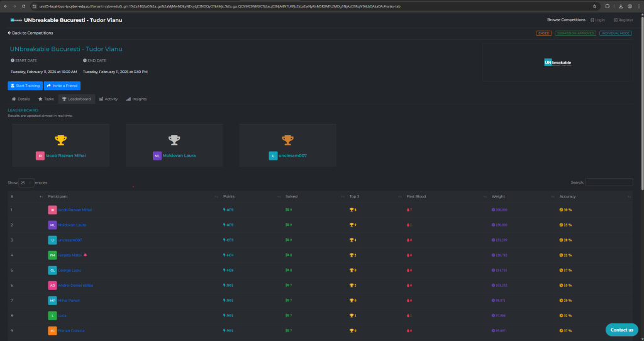Switch to the Activity tab

pos(108,99)
